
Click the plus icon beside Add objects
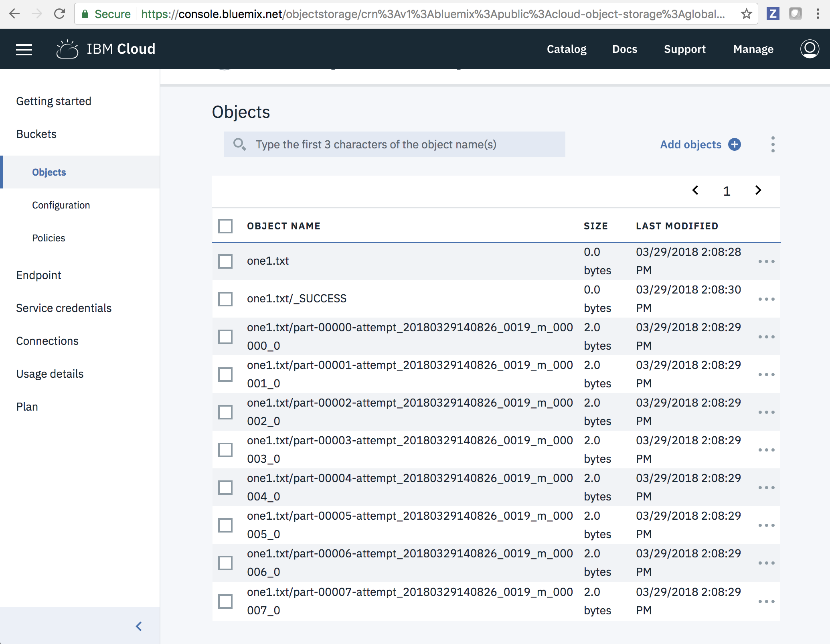735,144
